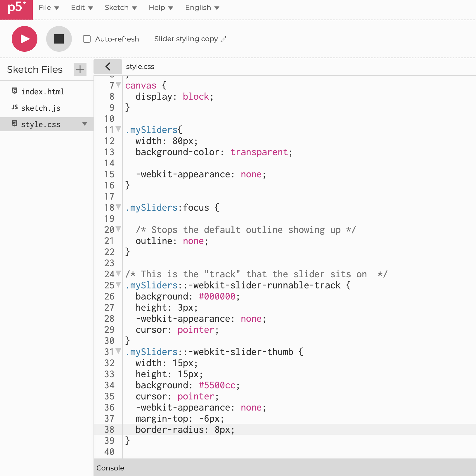Click the #5500cc color value
Image resolution: width=476 pixels, height=476 pixels.
click(x=217, y=385)
